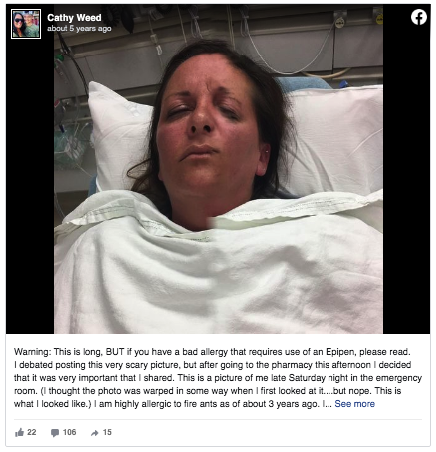
Task: Open the Cathy Weed profile name link
Action: pos(74,18)
